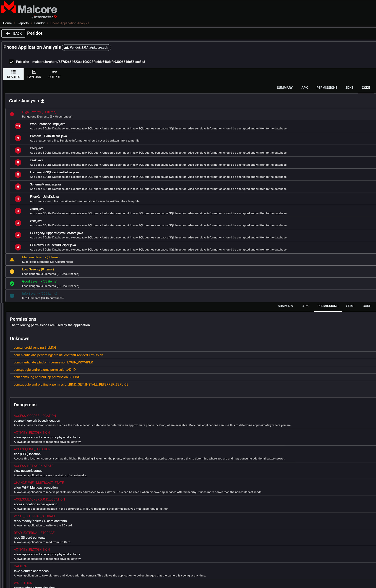Select the lower SUMMARY tab above Permissions

coord(286,306)
